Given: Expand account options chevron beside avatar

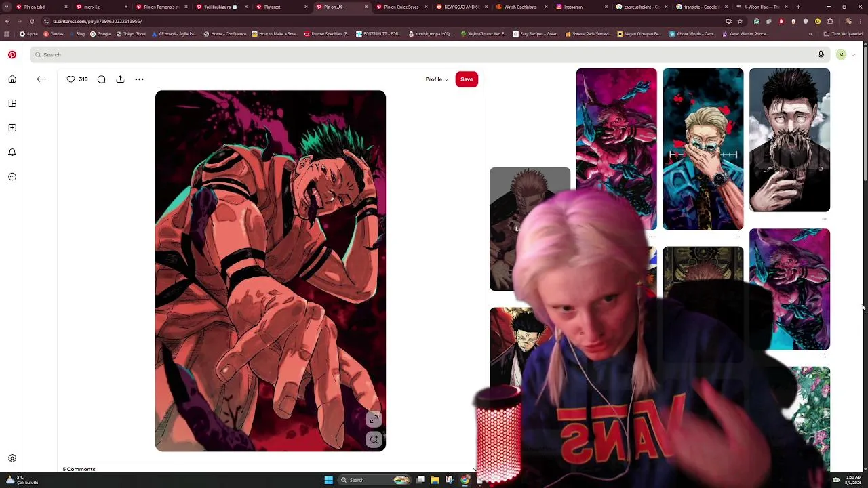Looking at the screenshot, I should [853, 54].
